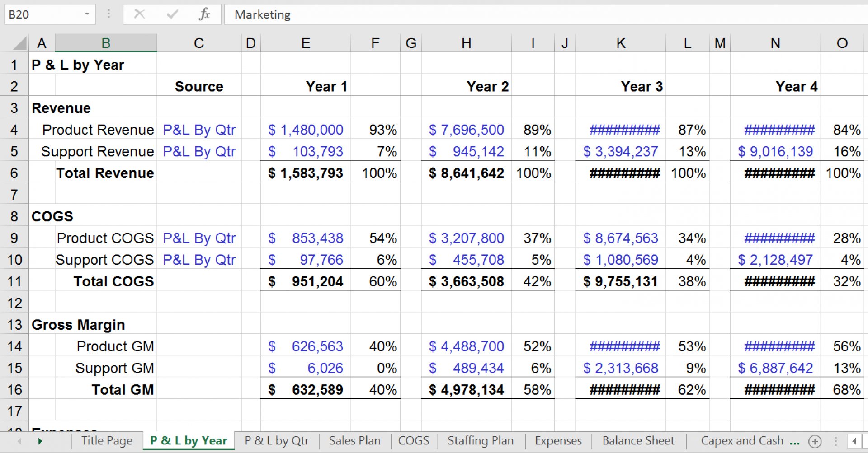Select the COGS sheet tab
This screenshot has height=453, width=868.
click(413, 441)
